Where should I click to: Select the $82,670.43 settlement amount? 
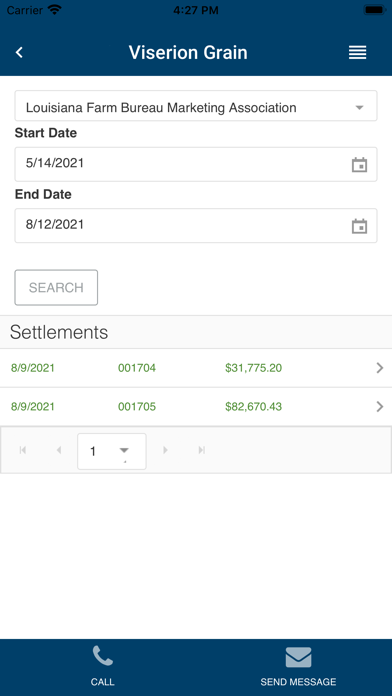253,407
